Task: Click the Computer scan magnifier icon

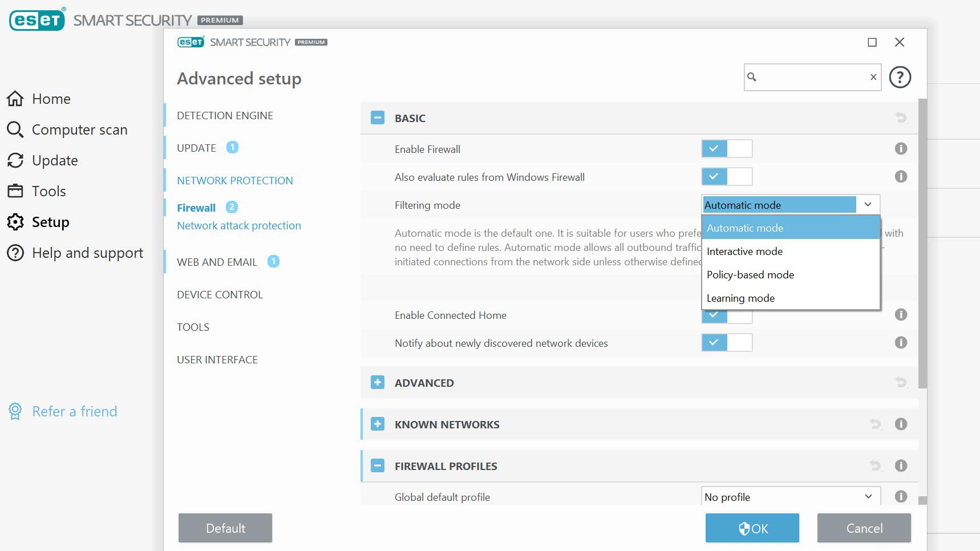Action: (x=15, y=129)
